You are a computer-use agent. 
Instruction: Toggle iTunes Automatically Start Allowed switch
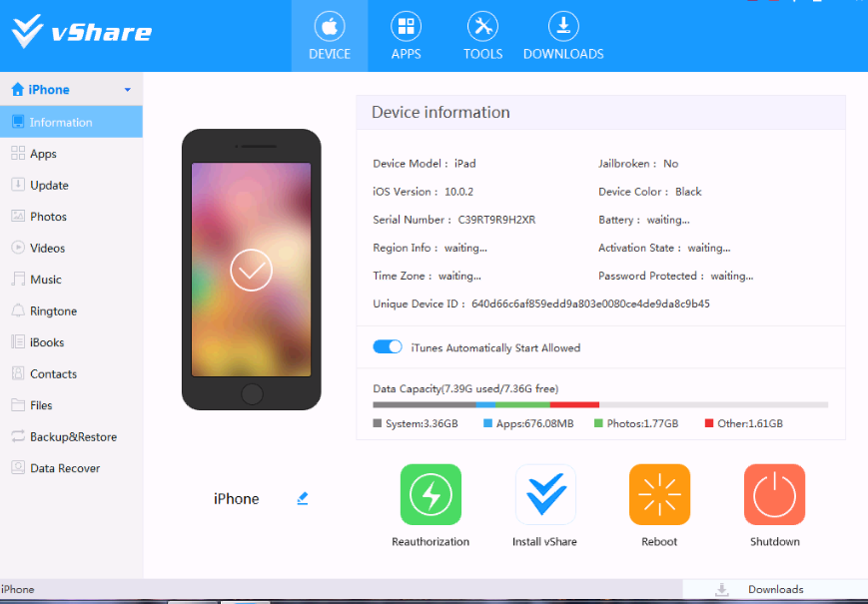(x=388, y=347)
